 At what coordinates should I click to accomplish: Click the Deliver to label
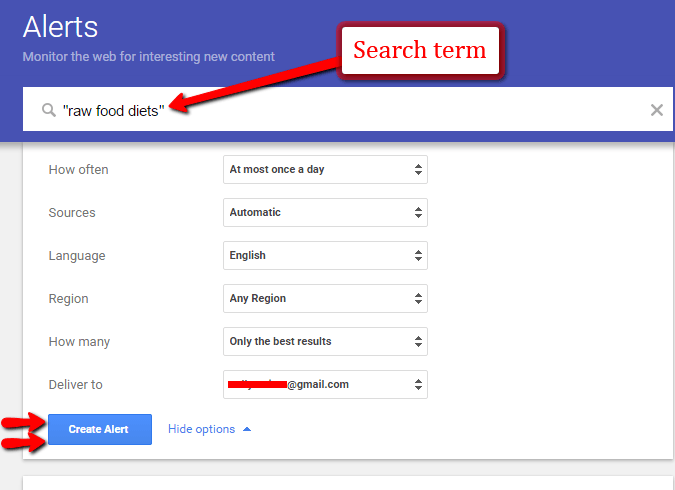[x=75, y=385]
